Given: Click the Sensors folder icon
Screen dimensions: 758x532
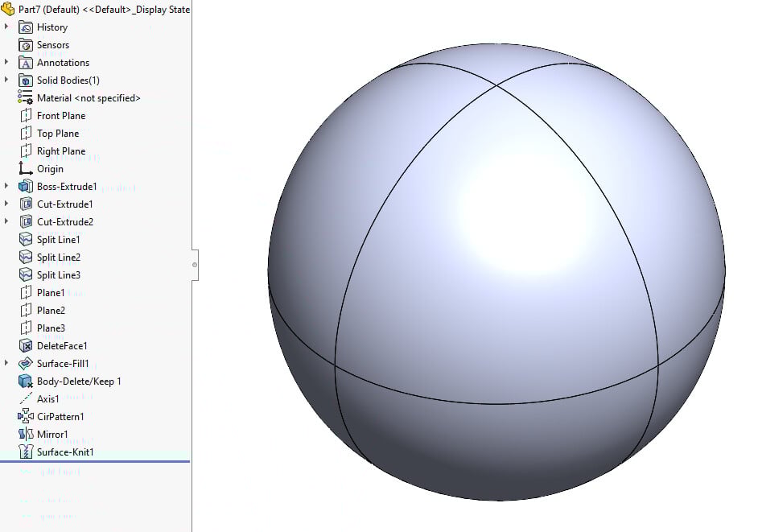Looking at the screenshot, I should coord(26,45).
